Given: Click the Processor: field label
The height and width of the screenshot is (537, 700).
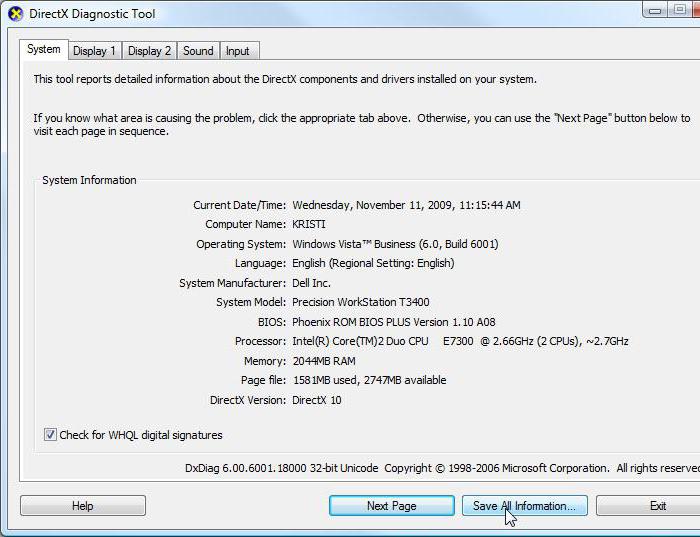Looking at the screenshot, I should click(260, 341).
